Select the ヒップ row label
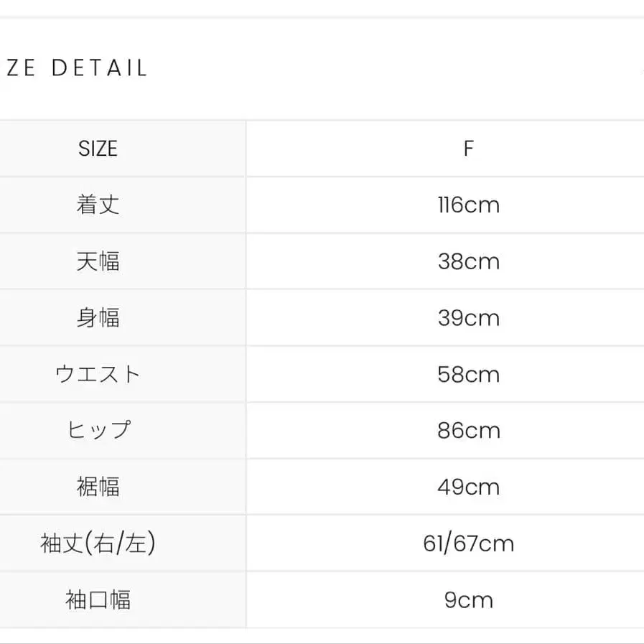Image resolution: width=644 pixels, height=644 pixels. [x=98, y=430]
